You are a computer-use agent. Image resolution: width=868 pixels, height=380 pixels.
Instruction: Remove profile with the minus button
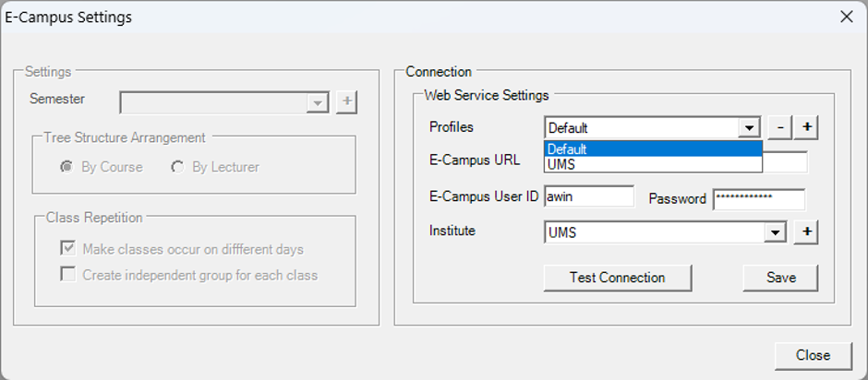point(780,128)
